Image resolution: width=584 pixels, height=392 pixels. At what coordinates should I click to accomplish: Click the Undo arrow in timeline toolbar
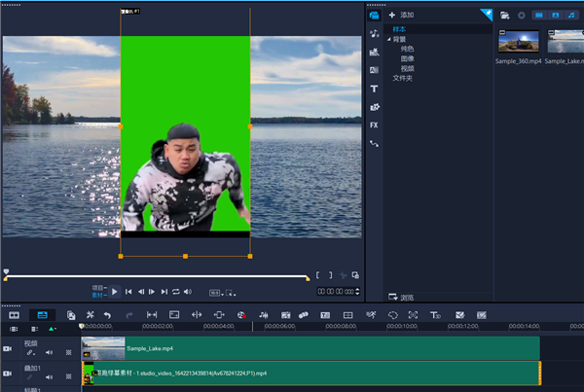[x=106, y=315]
